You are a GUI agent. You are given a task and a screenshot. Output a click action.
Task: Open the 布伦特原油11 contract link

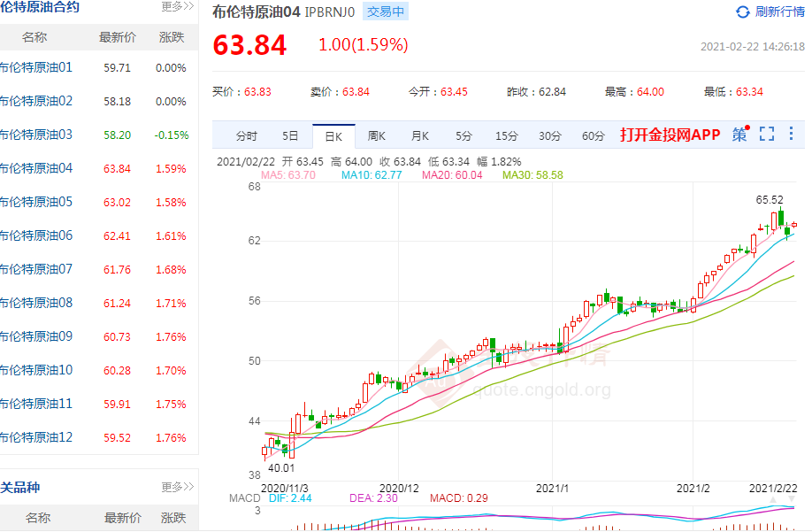click(36, 404)
